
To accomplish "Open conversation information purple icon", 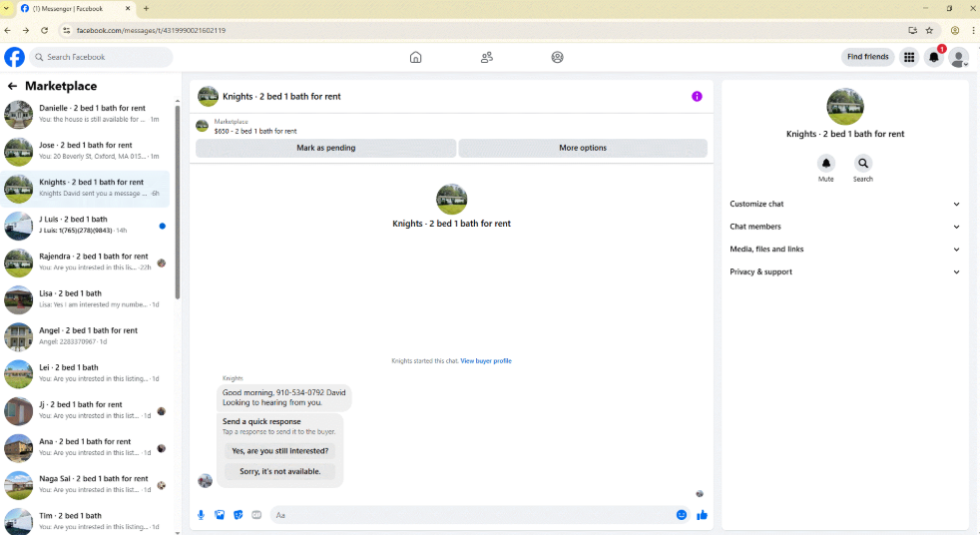I will 697,96.
